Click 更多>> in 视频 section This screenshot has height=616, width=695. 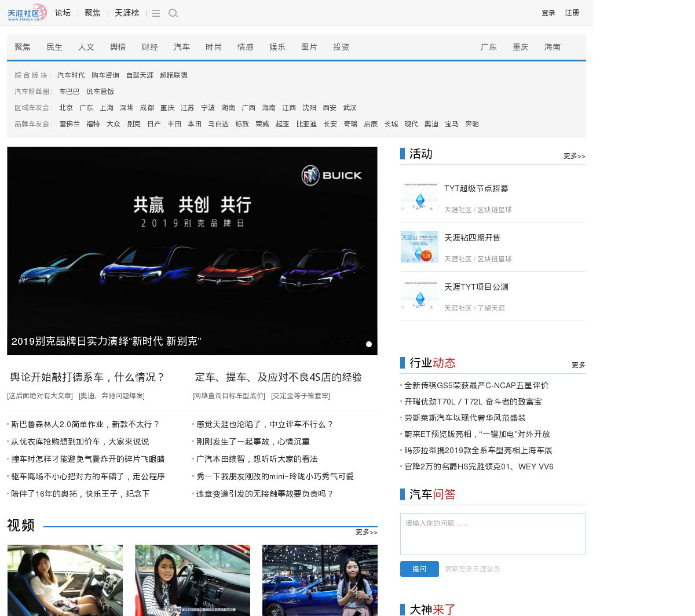point(367,532)
